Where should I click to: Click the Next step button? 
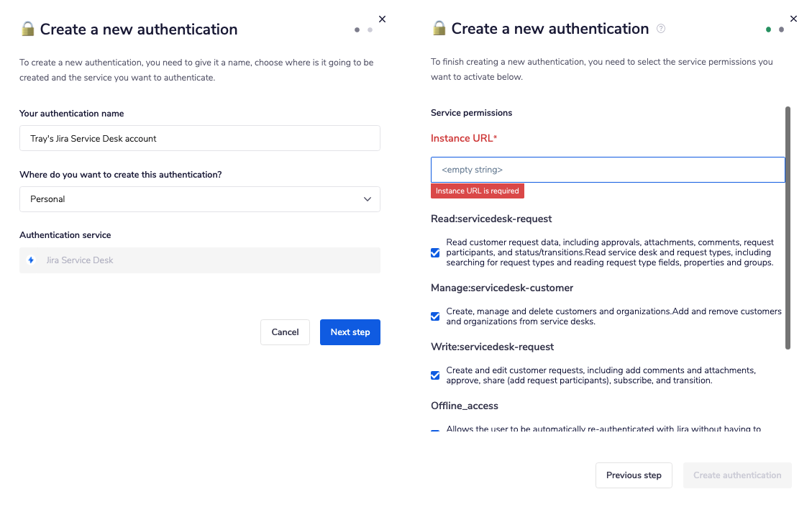point(350,332)
